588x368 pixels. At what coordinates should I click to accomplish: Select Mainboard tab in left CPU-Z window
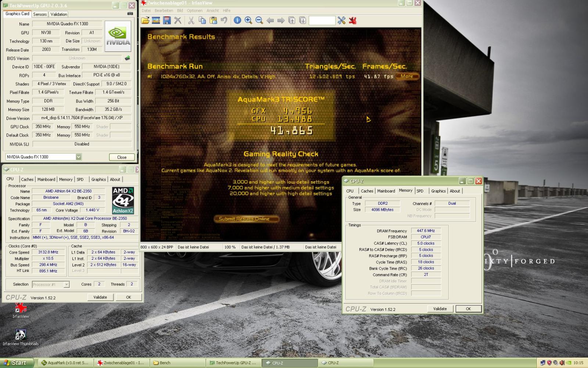pyautogui.click(x=46, y=180)
